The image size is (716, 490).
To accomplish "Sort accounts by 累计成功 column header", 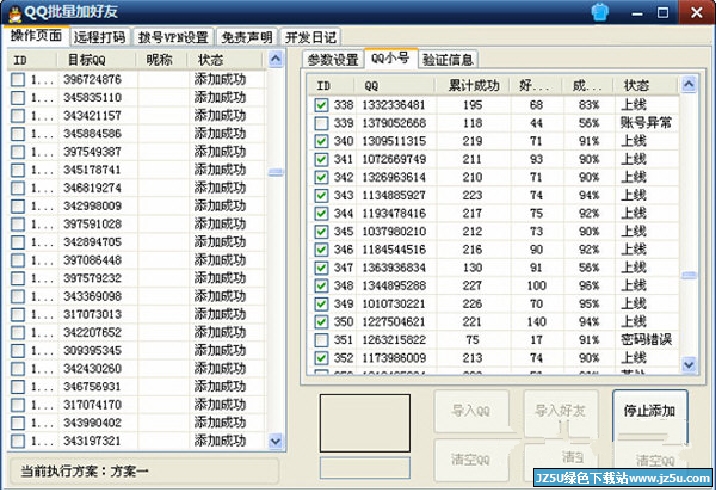I will [473, 85].
